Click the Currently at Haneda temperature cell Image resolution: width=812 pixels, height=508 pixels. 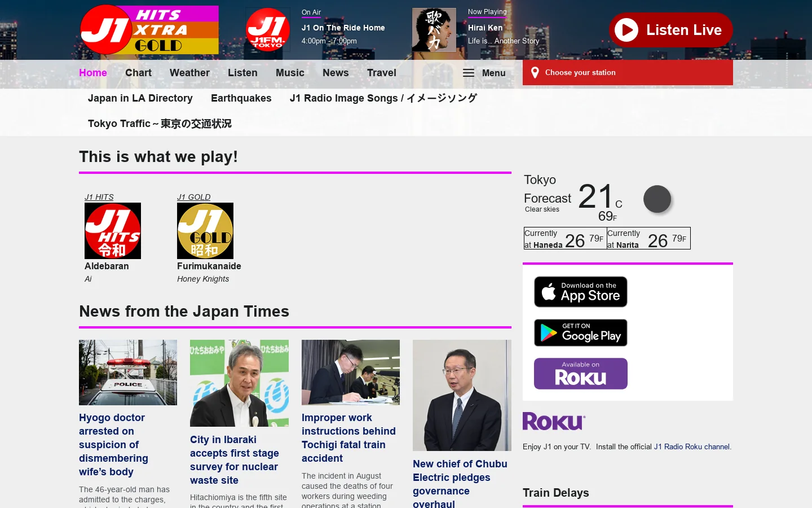pos(565,239)
